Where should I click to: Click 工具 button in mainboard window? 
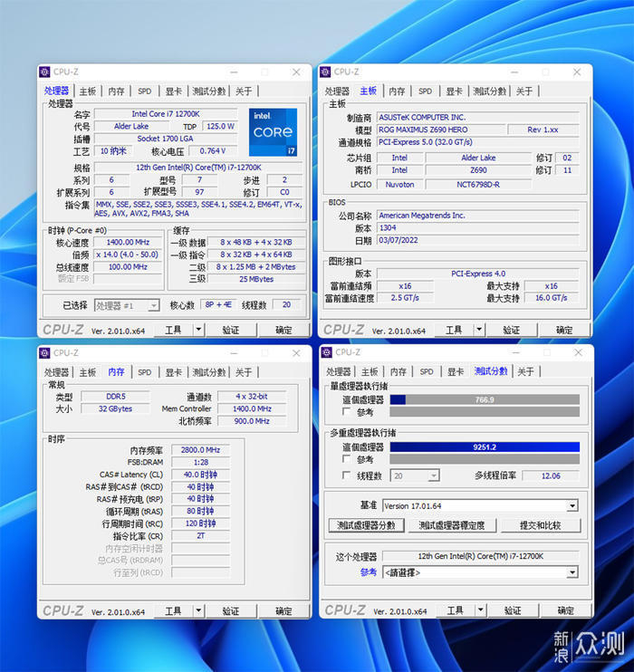(x=454, y=330)
